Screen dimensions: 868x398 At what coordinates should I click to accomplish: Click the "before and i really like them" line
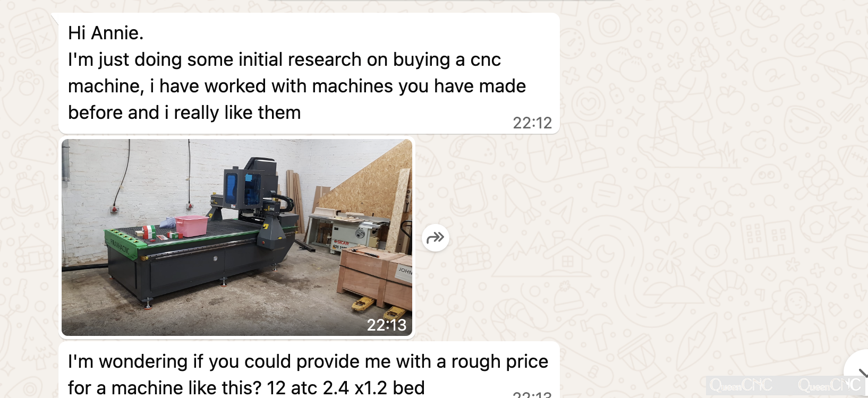(184, 113)
